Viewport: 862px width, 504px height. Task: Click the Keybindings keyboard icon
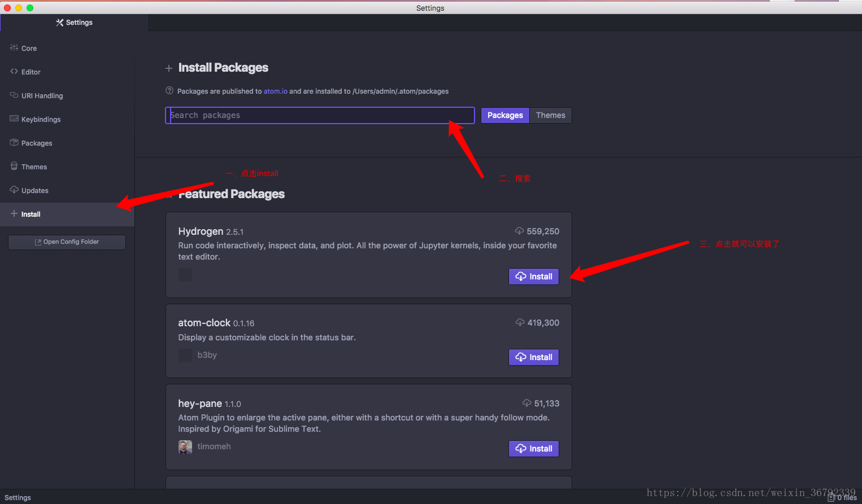14,119
